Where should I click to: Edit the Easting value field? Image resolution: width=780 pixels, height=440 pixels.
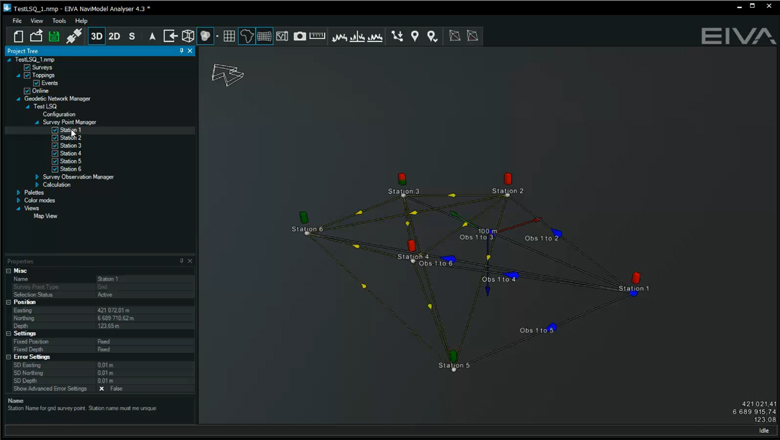[x=145, y=310]
